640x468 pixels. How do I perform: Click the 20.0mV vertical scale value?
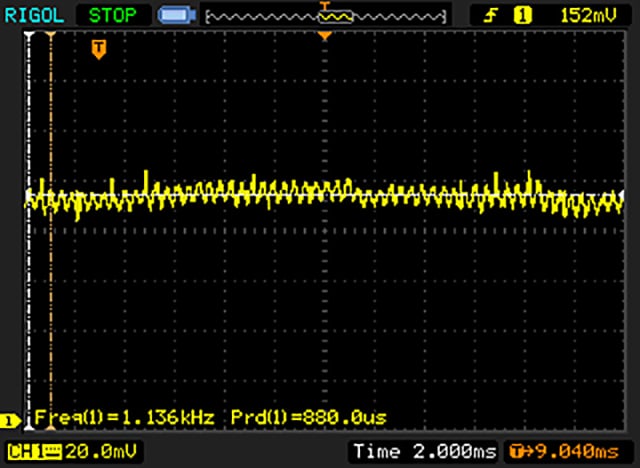[101, 452]
